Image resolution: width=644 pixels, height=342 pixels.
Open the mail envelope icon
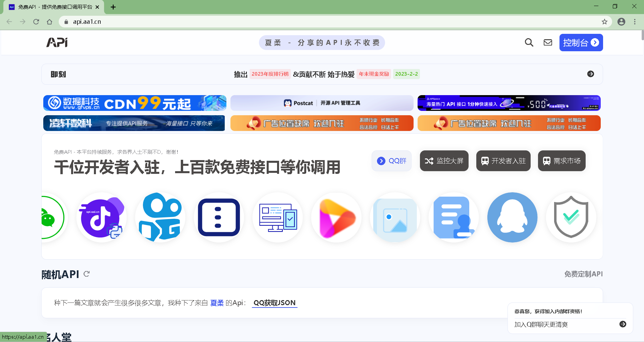[548, 43]
